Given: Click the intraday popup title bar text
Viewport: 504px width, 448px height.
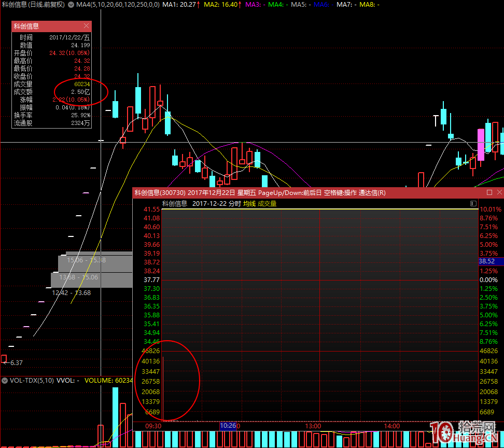Looking at the screenshot, I should pos(260,193).
